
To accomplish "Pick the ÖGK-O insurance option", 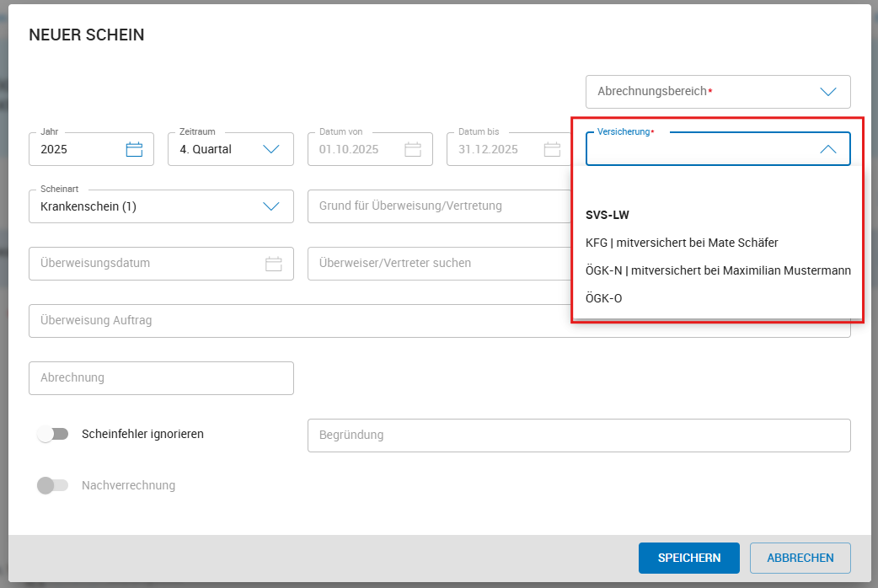I will click(x=604, y=298).
